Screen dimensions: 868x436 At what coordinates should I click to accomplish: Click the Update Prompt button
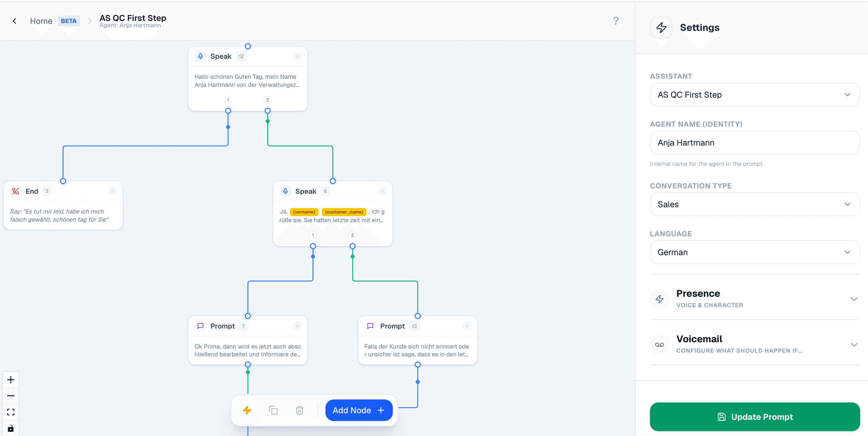755,417
